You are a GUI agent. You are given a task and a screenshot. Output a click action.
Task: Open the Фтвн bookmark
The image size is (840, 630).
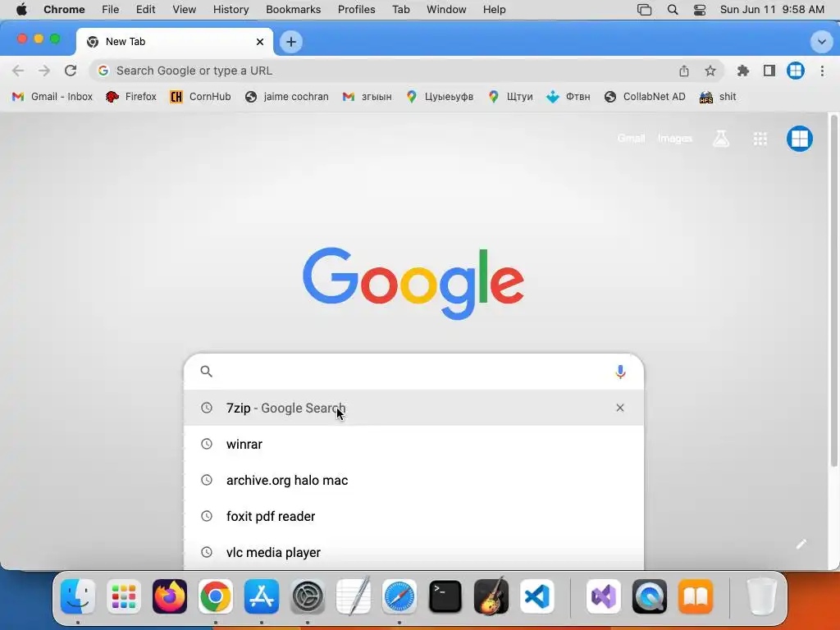(568, 97)
